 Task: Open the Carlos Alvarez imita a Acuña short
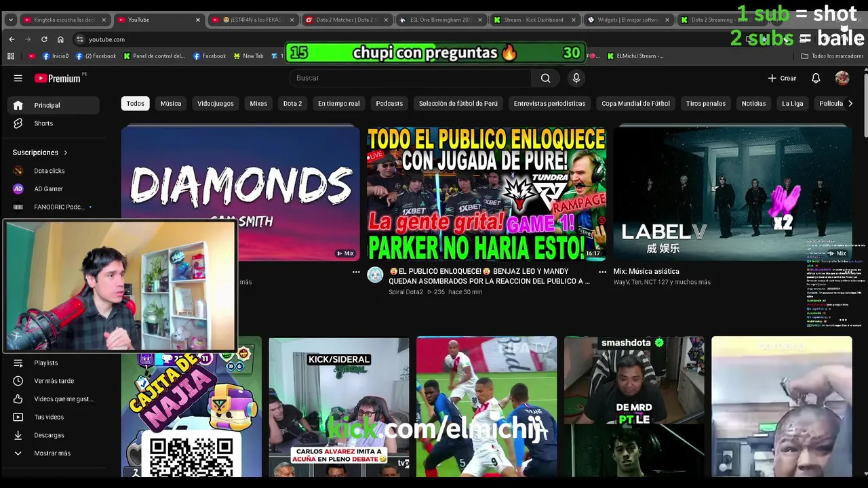339,407
